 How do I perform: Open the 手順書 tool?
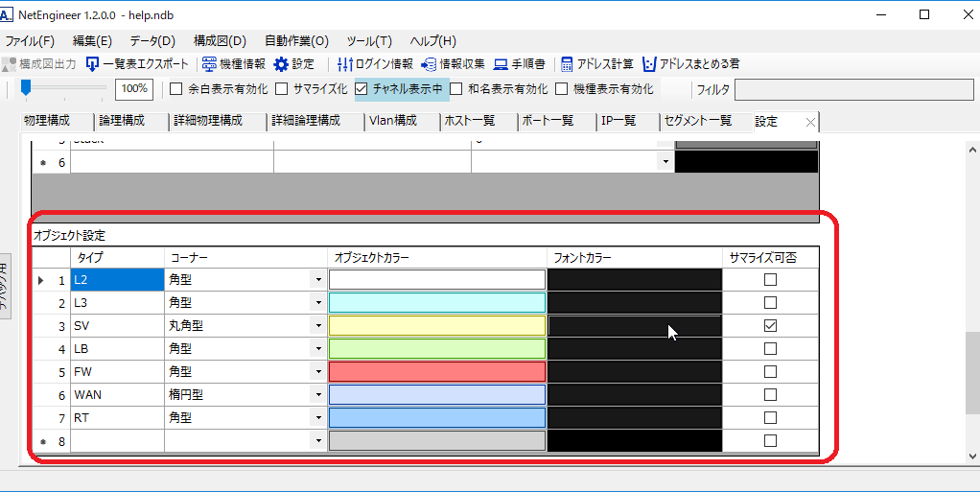(501, 64)
